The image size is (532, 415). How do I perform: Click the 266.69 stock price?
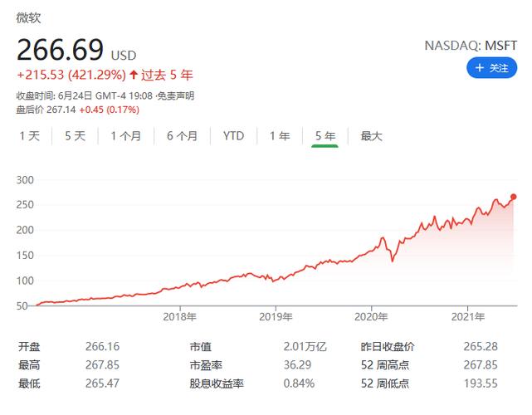point(60,50)
